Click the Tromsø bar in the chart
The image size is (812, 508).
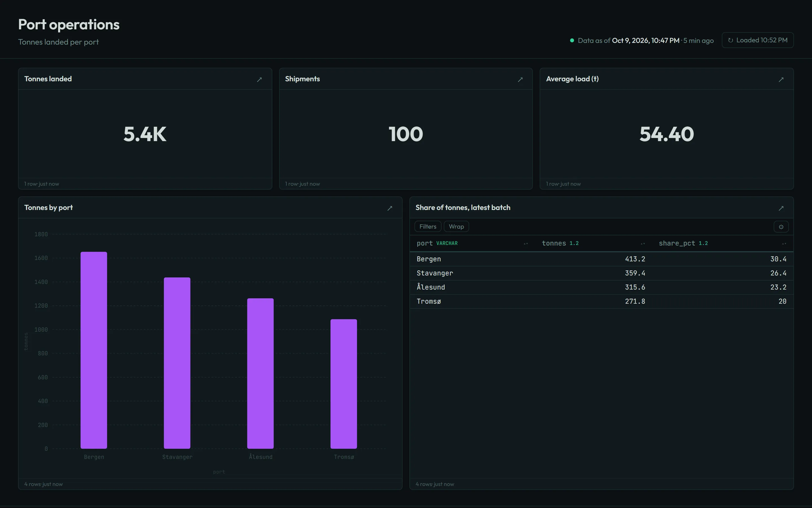[344, 384]
